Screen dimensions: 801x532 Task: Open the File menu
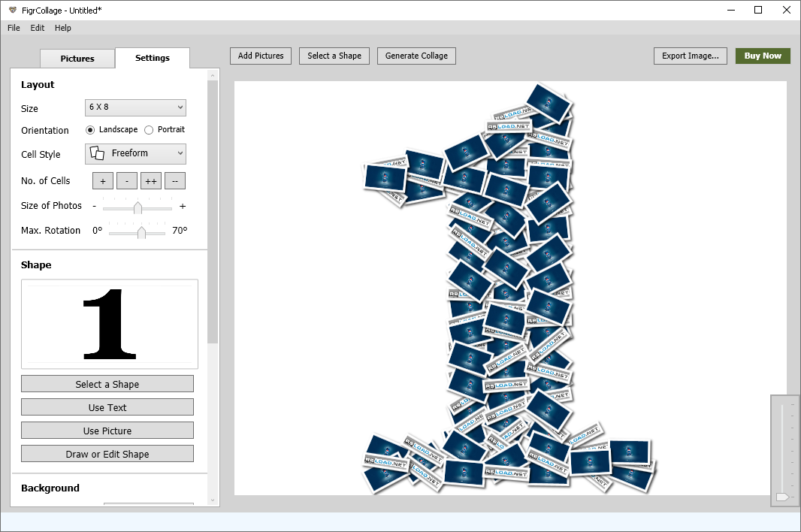14,28
